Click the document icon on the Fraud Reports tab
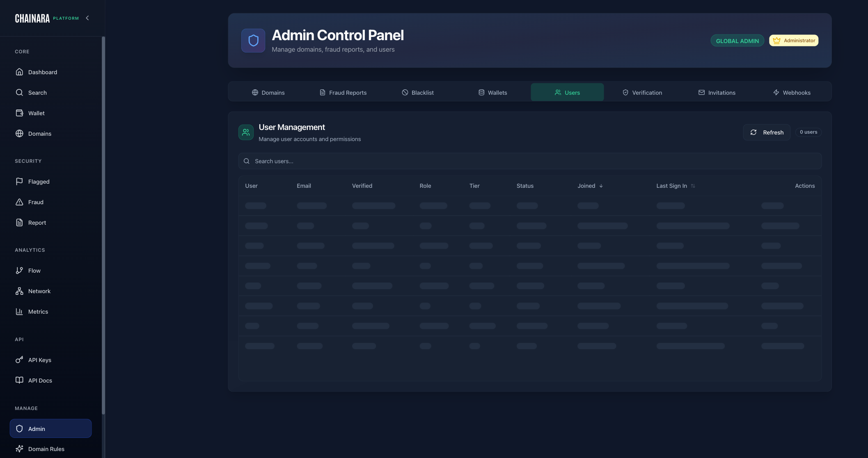Viewport: 868px width, 458px height. [323, 92]
